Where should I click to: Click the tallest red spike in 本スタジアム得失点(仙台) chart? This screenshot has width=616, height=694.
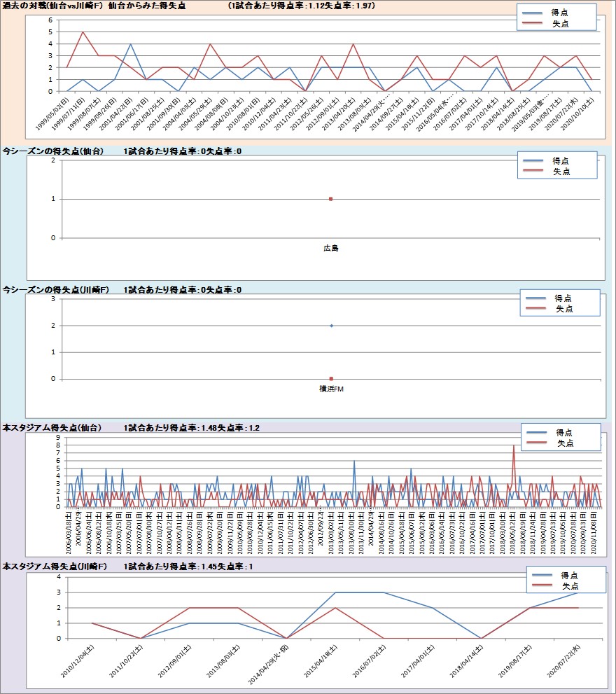coord(514,446)
